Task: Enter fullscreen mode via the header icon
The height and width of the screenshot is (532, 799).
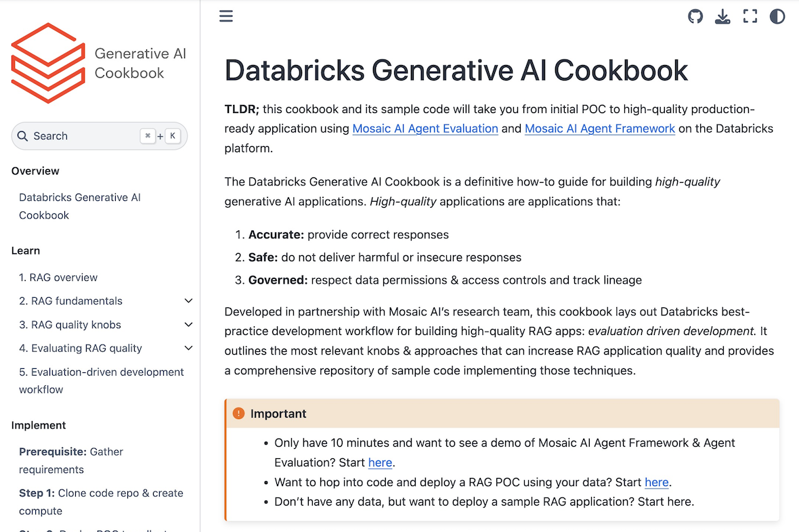Action: (750, 16)
